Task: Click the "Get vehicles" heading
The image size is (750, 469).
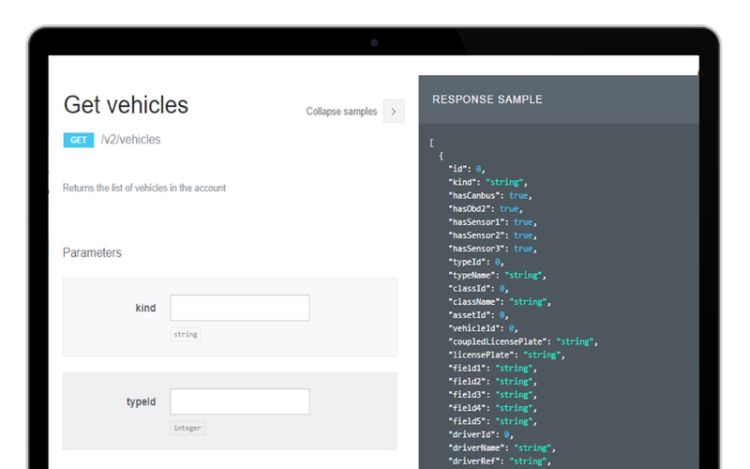Action: click(125, 105)
